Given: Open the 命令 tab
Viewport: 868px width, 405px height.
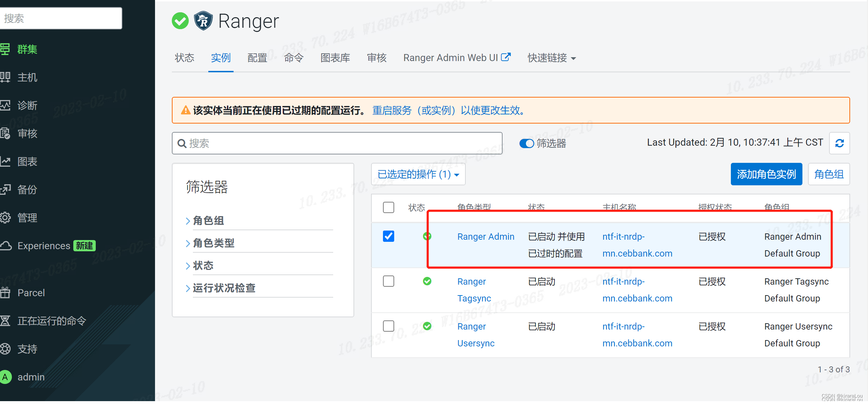Looking at the screenshot, I should coord(294,58).
